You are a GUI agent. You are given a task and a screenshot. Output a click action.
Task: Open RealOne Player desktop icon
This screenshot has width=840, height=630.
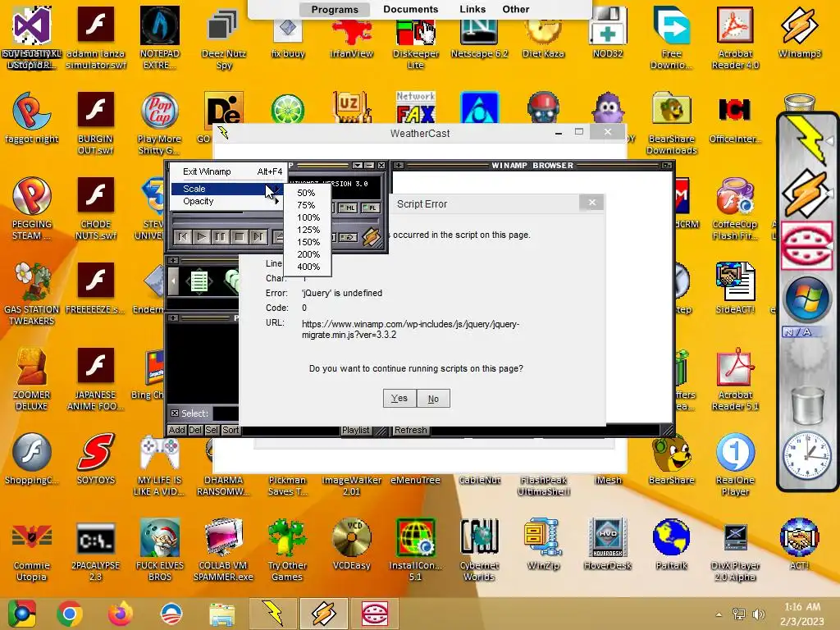735,465
